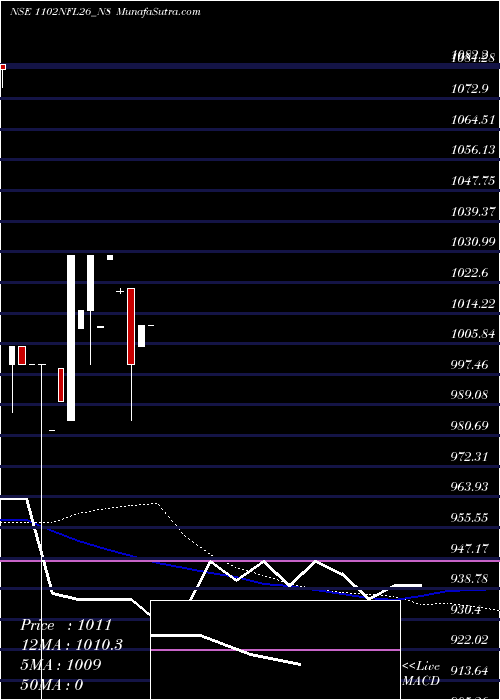Click the 1005.84 price axis label
The height and width of the screenshot is (700, 500).
tap(474, 334)
